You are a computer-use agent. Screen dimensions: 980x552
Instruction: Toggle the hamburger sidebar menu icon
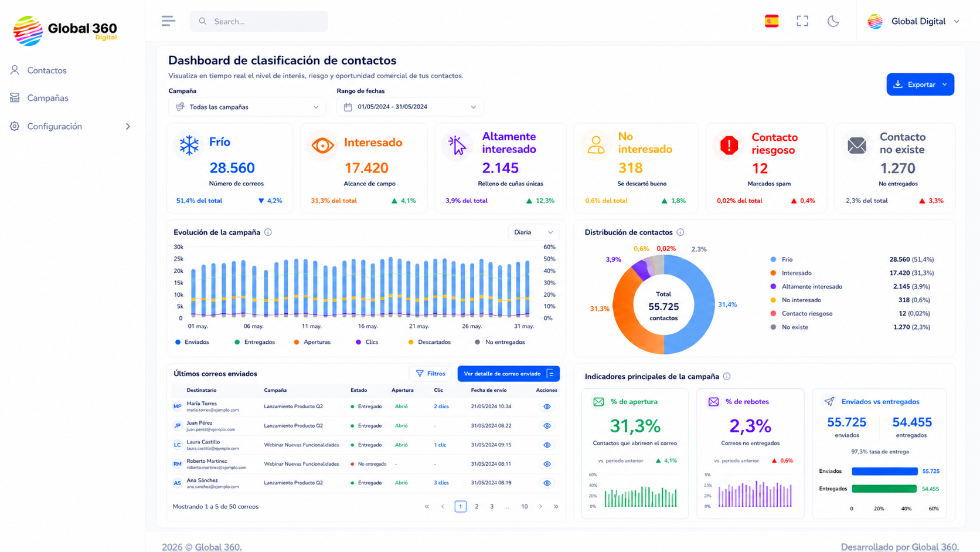tap(168, 21)
